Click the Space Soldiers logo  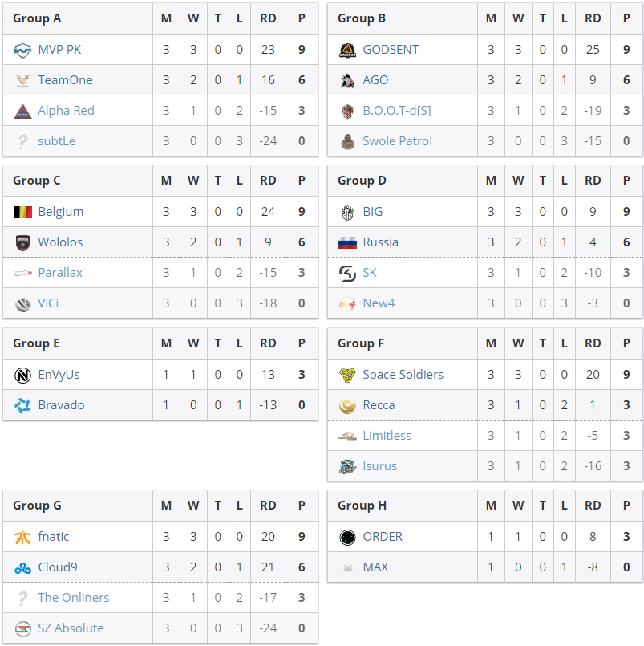click(347, 375)
